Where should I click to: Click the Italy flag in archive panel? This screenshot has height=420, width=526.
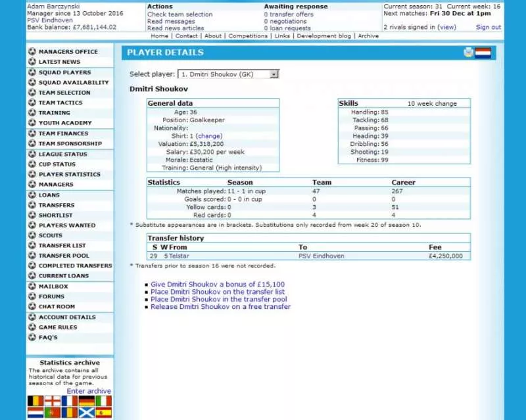pyautogui.click(x=104, y=401)
